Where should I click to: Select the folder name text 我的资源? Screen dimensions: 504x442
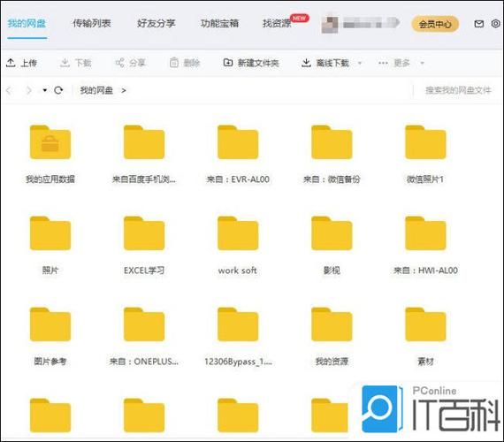click(x=332, y=362)
